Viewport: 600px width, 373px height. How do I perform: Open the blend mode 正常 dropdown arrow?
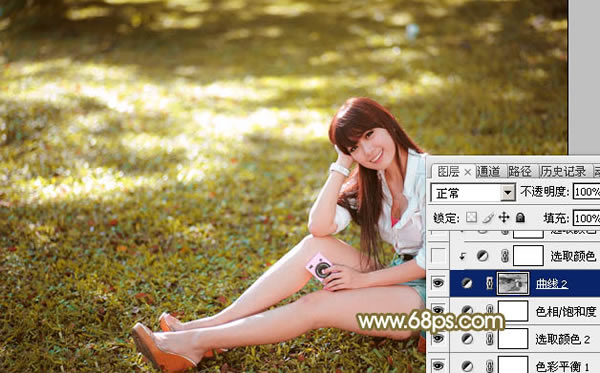coord(508,192)
